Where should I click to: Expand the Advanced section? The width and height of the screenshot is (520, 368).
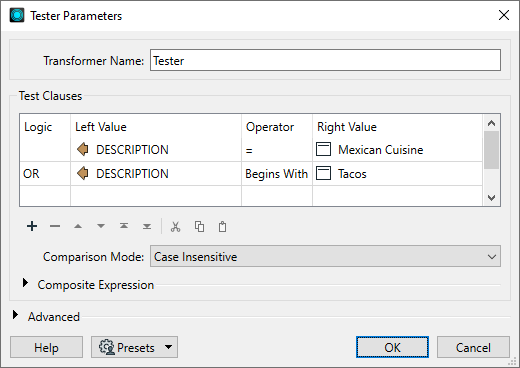coord(15,315)
